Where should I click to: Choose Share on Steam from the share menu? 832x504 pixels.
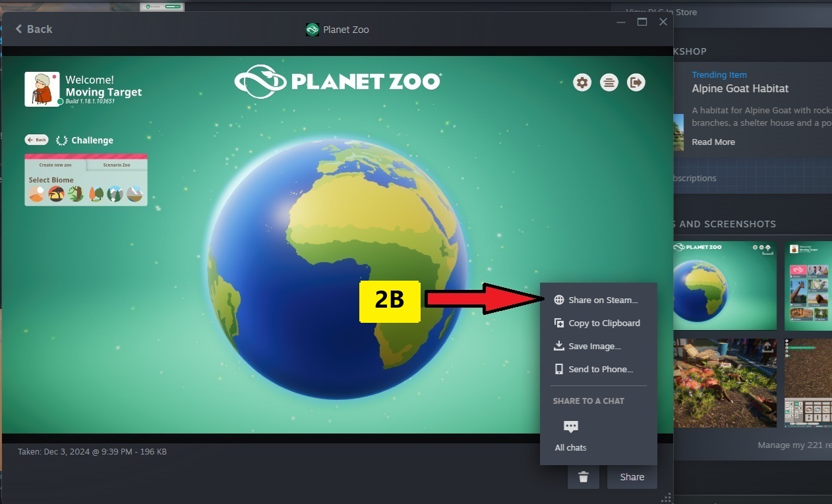coord(595,300)
